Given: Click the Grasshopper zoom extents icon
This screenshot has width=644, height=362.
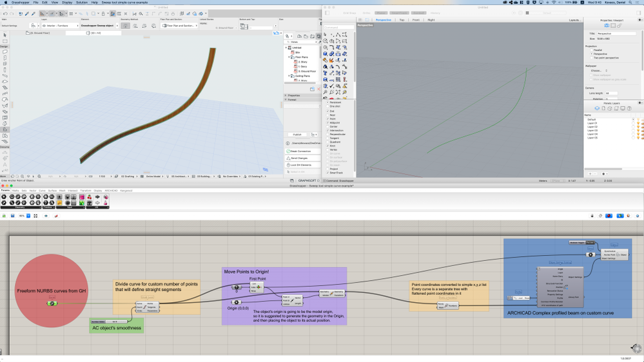Looking at the screenshot, I should [36, 216].
